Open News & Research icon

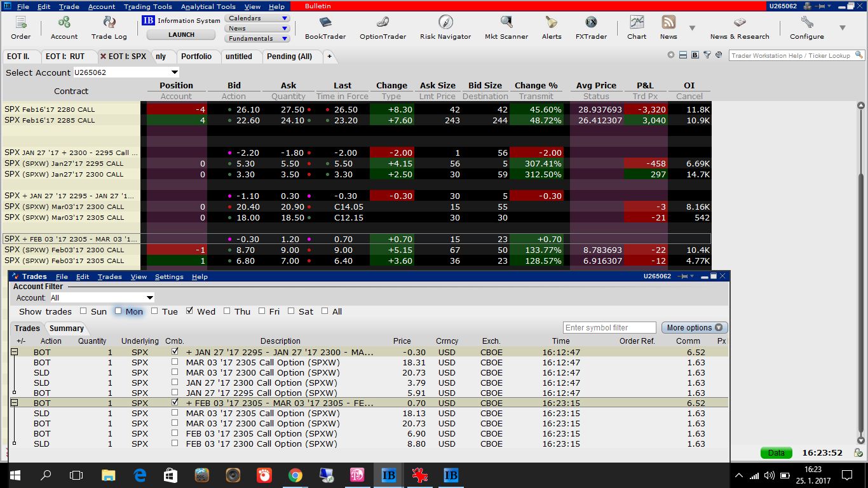click(x=740, y=27)
